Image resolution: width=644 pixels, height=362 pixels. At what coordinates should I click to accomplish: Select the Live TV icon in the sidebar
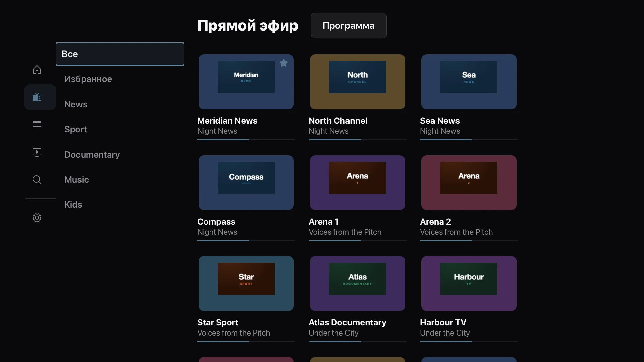pyautogui.click(x=37, y=97)
